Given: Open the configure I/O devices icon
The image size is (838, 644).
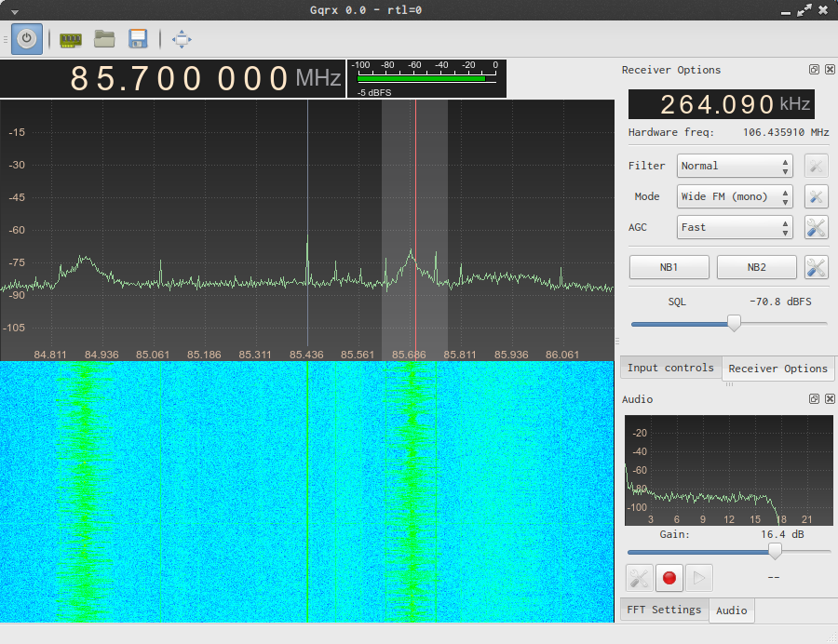Looking at the screenshot, I should click(x=71, y=39).
